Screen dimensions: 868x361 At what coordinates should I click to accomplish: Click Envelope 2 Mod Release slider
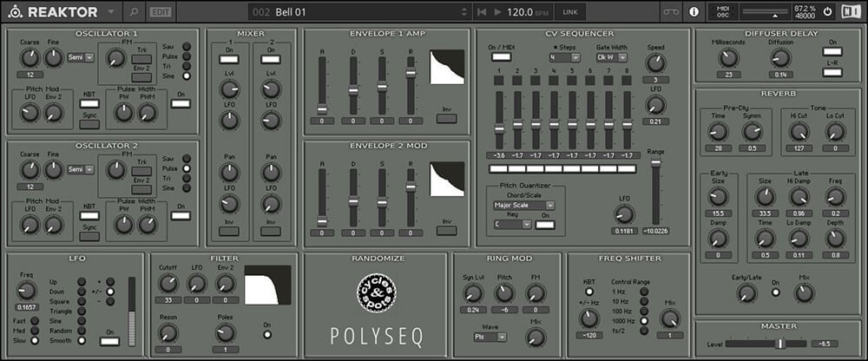411,198
